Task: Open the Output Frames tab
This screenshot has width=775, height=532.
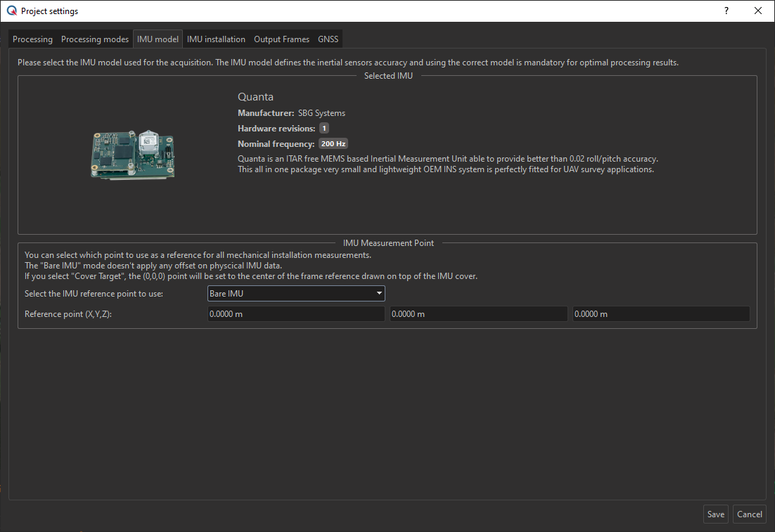Action: (x=282, y=39)
